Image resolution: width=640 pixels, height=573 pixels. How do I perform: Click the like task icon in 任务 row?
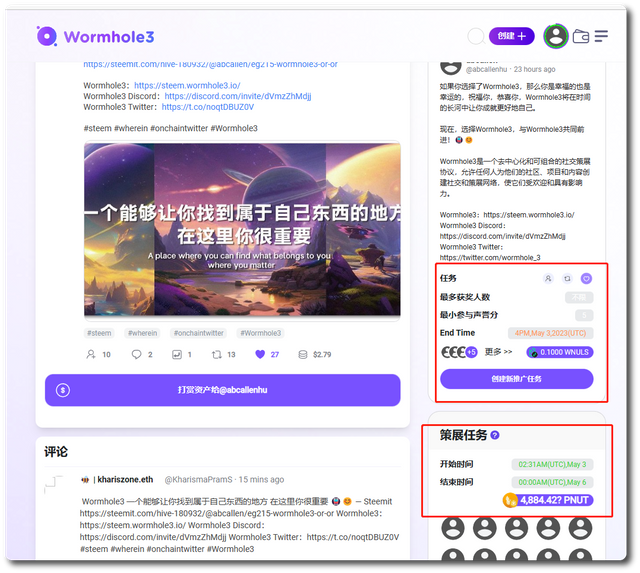coord(587,278)
